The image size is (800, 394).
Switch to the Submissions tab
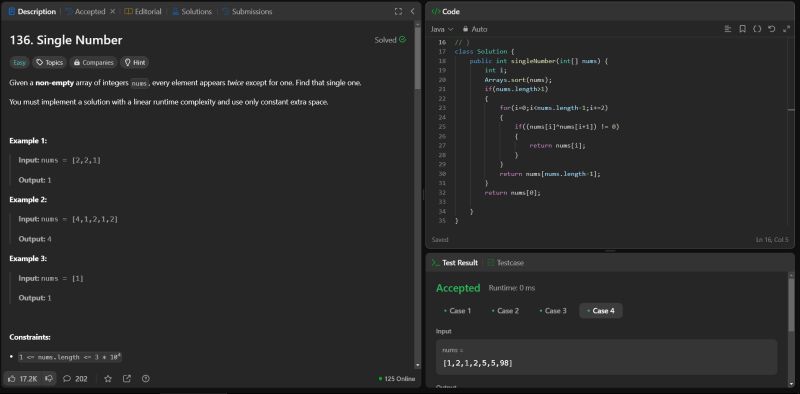(x=247, y=11)
